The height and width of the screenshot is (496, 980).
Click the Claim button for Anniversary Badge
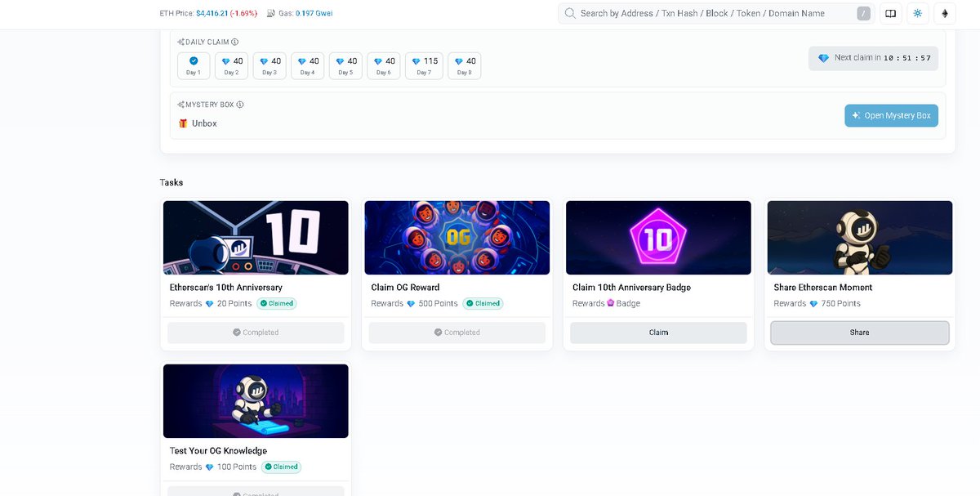pos(658,333)
